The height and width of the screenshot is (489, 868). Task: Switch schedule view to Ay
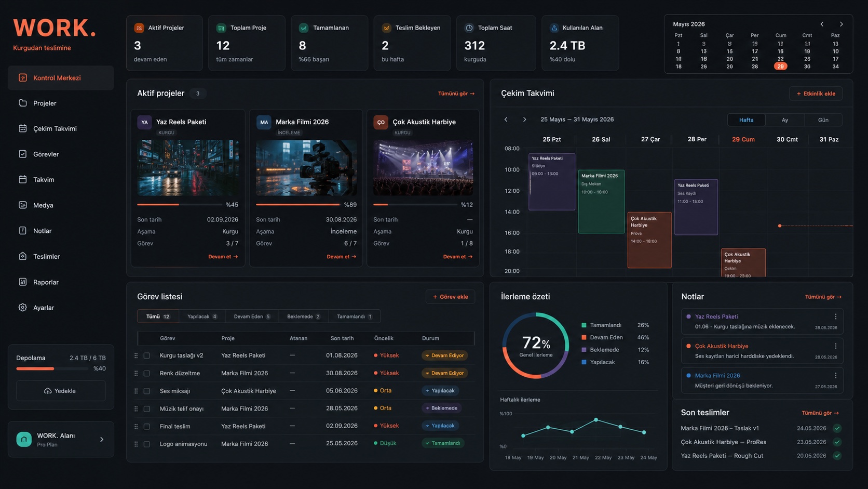tap(784, 120)
